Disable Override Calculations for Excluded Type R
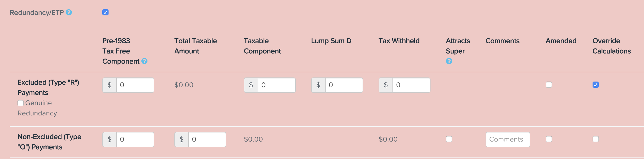This screenshot has width=644, height=159. click(596, 85)
